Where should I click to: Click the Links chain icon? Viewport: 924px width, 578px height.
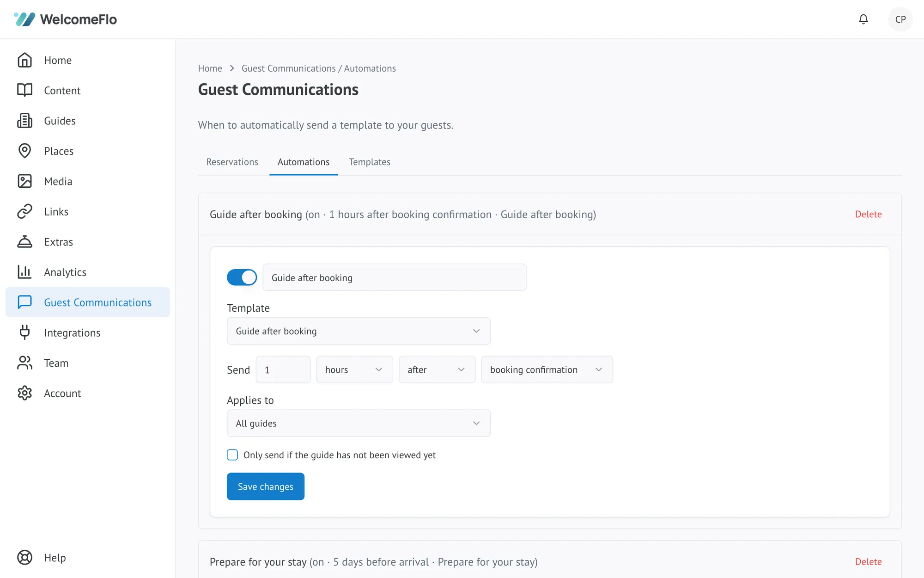pos(24,211)
